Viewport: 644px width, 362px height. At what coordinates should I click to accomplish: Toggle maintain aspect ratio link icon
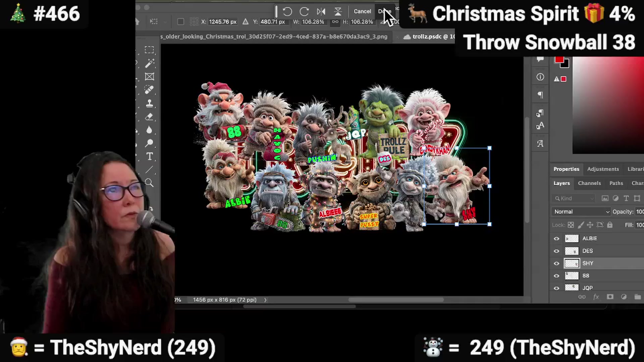[335, 22]
